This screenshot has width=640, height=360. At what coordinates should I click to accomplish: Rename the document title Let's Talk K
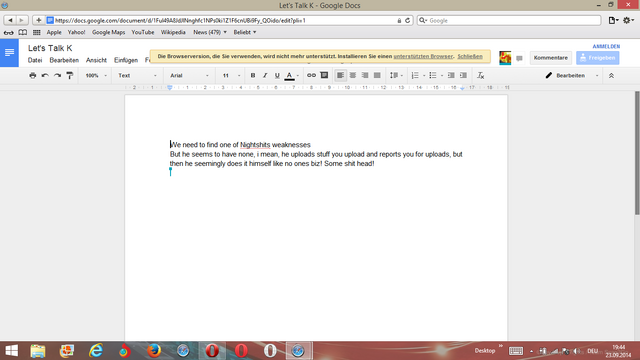click(x=50, y=48)
